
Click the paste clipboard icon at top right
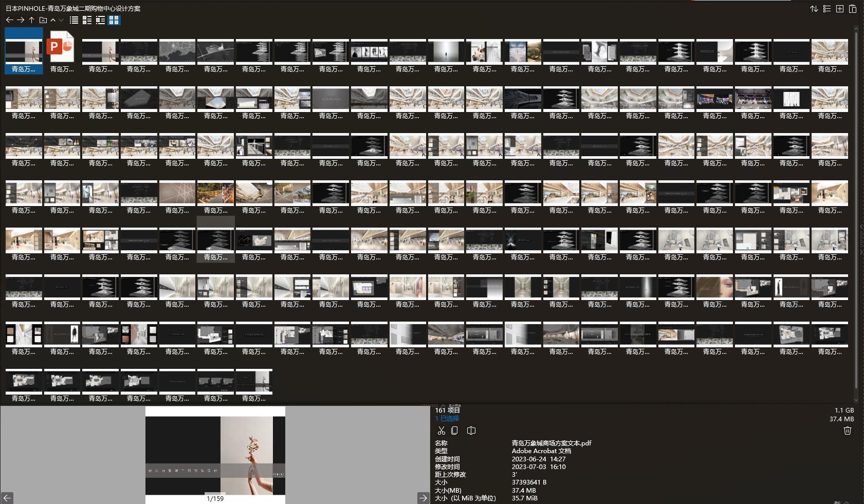(x=852, y=9)
